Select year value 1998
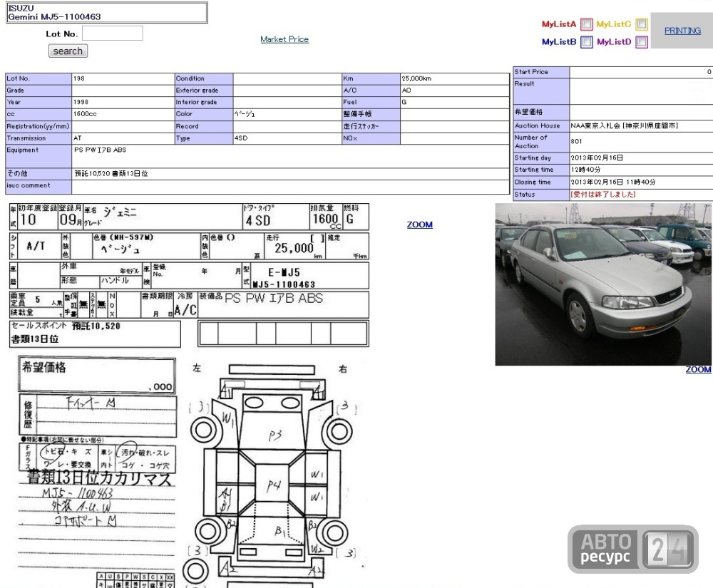This screenshot has height=588, width=713. [x=81, y=102]
